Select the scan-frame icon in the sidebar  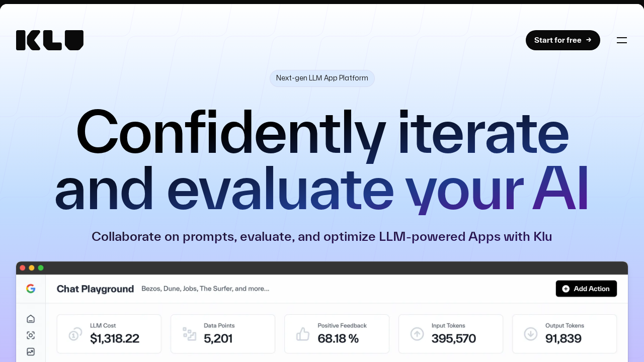click(31, 335)
